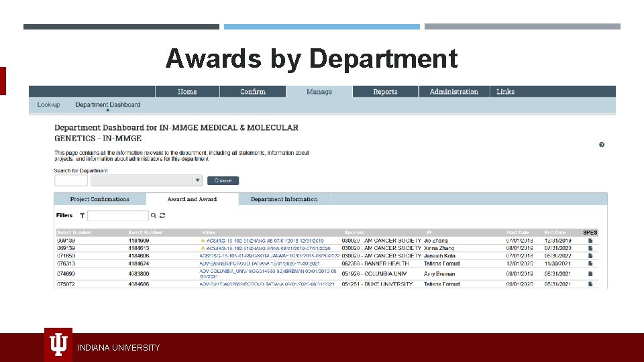The height and width of the screenshot is (362, 644).
Task: Switch to Department Information tab
Action: point(284,199)
